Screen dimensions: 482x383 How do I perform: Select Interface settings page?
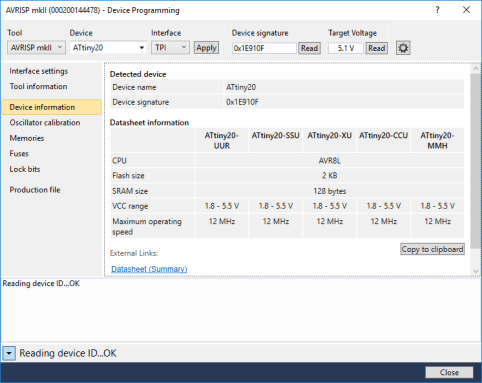click(x=39, y=71)
